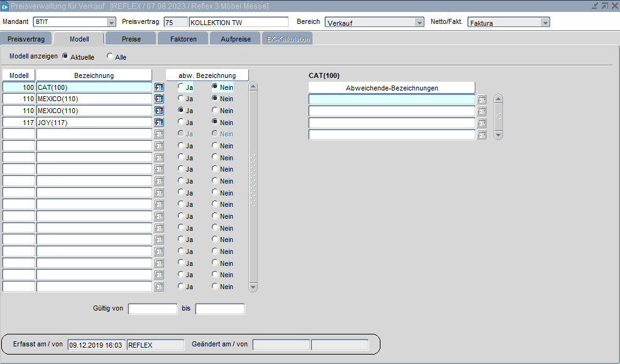Click the Bezeichnung column header

[94, 75]
